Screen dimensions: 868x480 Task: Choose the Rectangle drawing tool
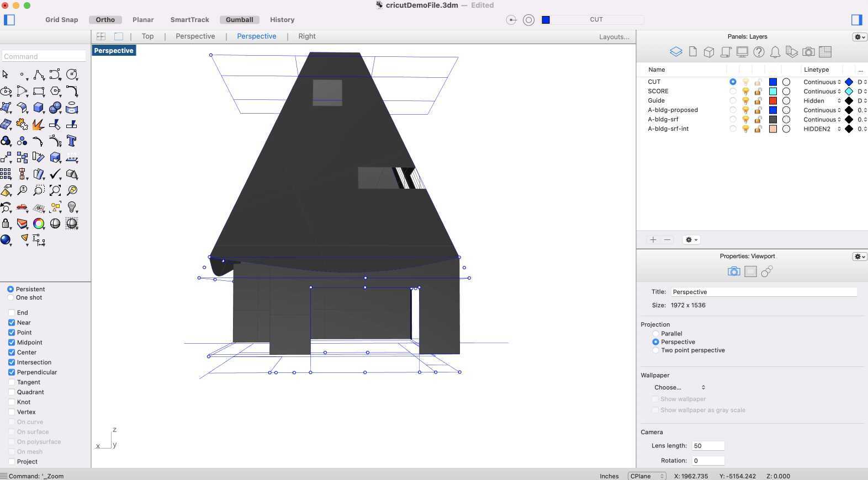click(x=38, y=91)
